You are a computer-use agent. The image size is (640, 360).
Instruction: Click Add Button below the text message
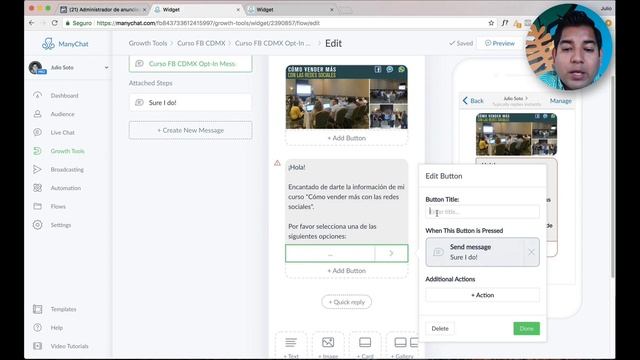[x=347, y=271]
